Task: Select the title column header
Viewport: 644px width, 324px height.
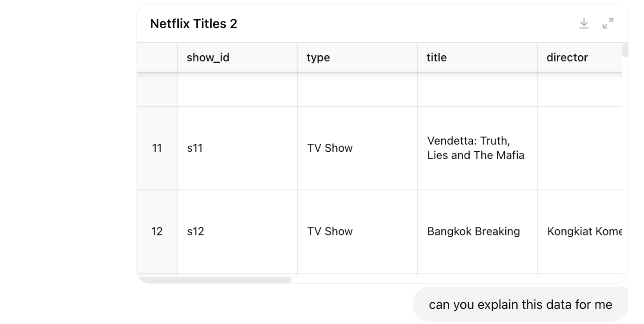Action: 436,57
